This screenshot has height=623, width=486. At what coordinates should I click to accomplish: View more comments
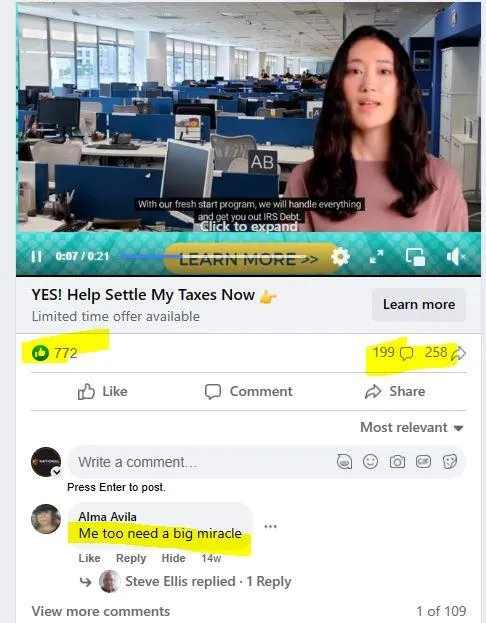click(x=101, y=611)
